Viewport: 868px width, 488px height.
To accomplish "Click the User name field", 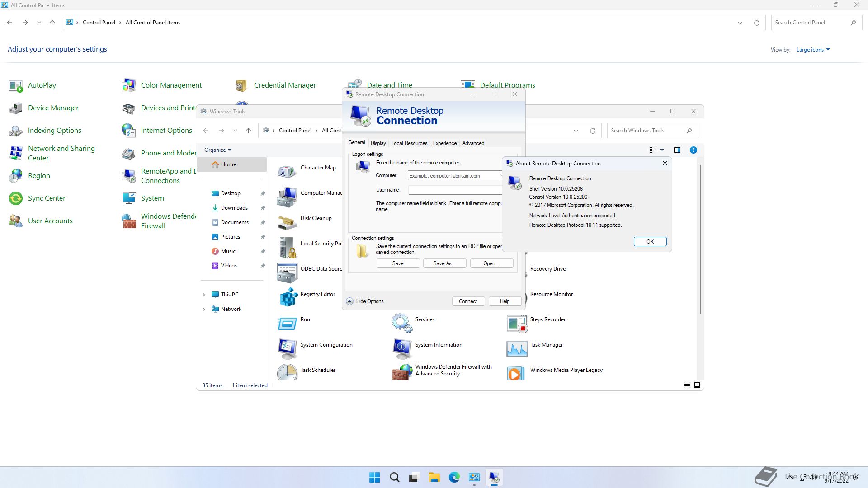I will tap(455, 190).
